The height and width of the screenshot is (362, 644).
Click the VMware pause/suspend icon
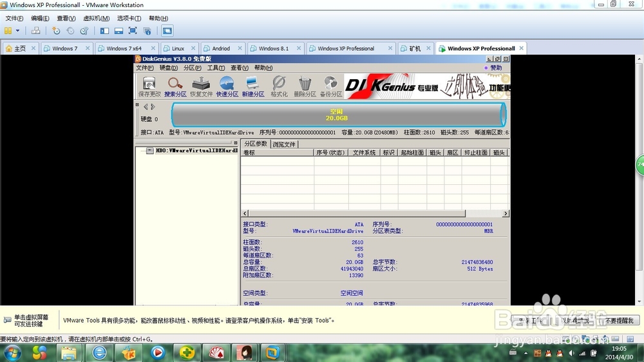pyautogui.click(x=8, y=31)
